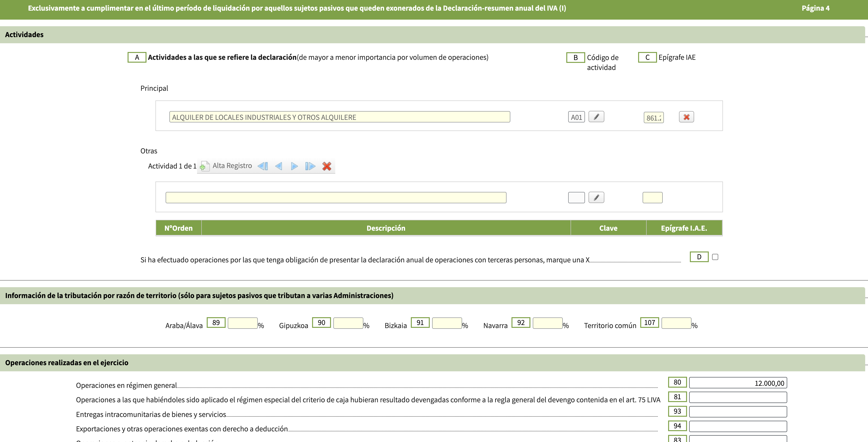Click field 93 entregas intracomunitarias
The image size is (868, 442).
pyautogui.click(x=738, y=412)
